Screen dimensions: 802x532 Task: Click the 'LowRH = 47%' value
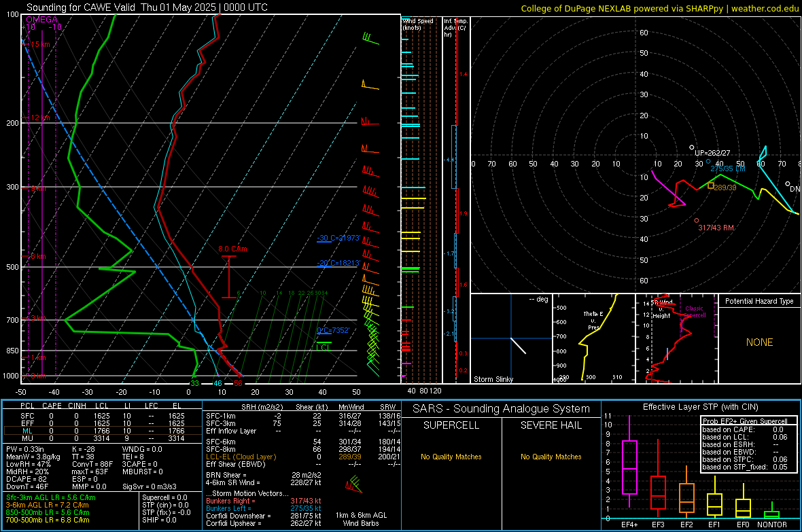coord(29,464)
